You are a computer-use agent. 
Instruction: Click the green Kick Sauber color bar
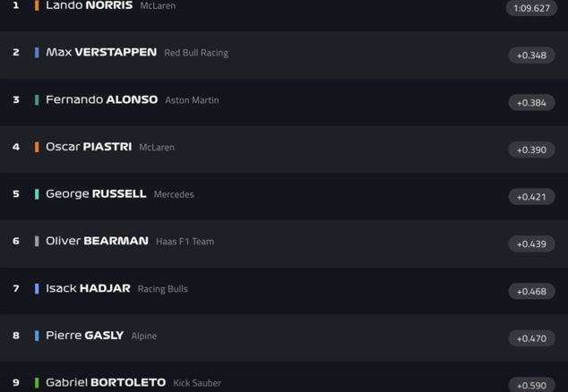tap(37, 383)
